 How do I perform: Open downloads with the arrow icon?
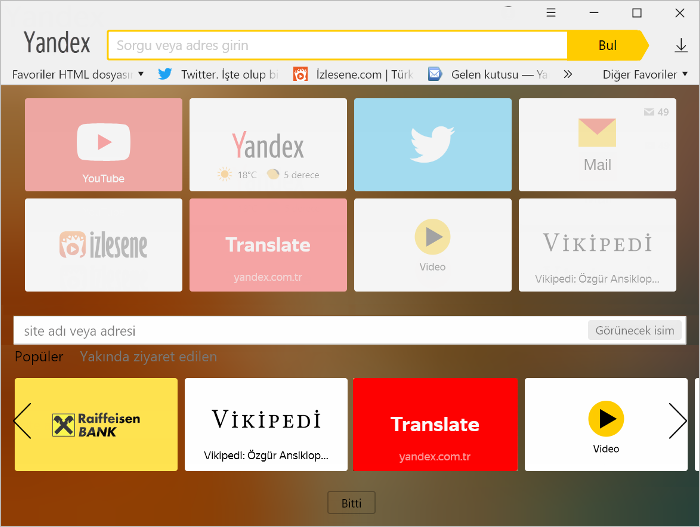coord(681,45)
